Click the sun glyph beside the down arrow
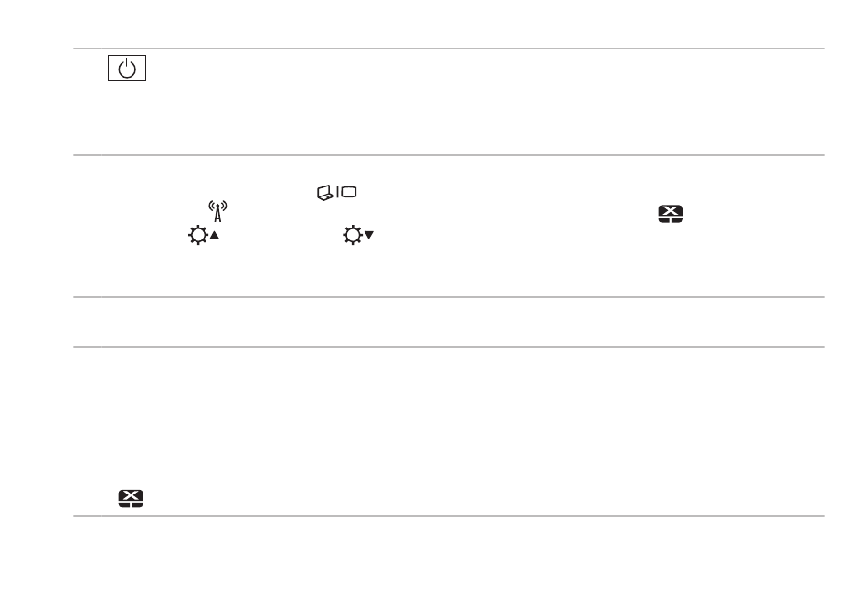 click(353, 235)
